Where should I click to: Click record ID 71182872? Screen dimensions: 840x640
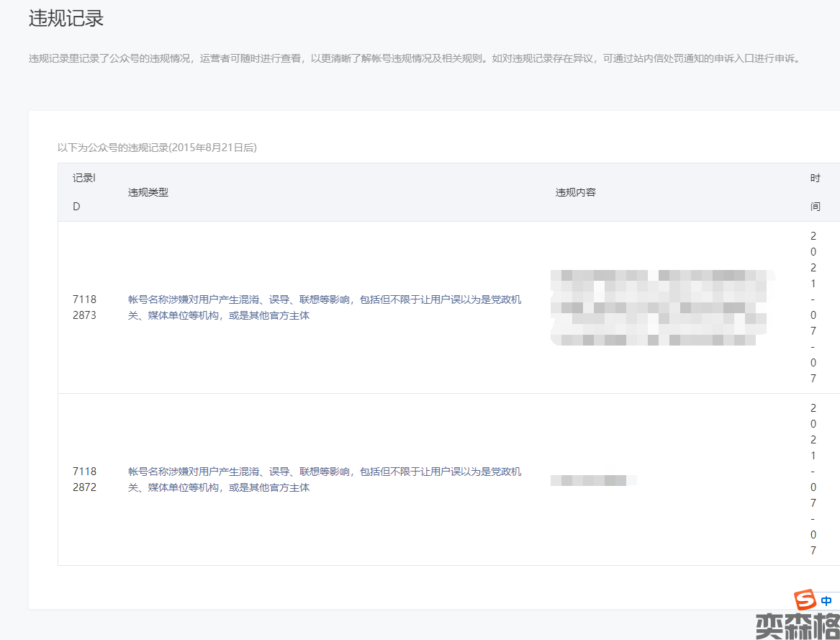tap(84, 479)
